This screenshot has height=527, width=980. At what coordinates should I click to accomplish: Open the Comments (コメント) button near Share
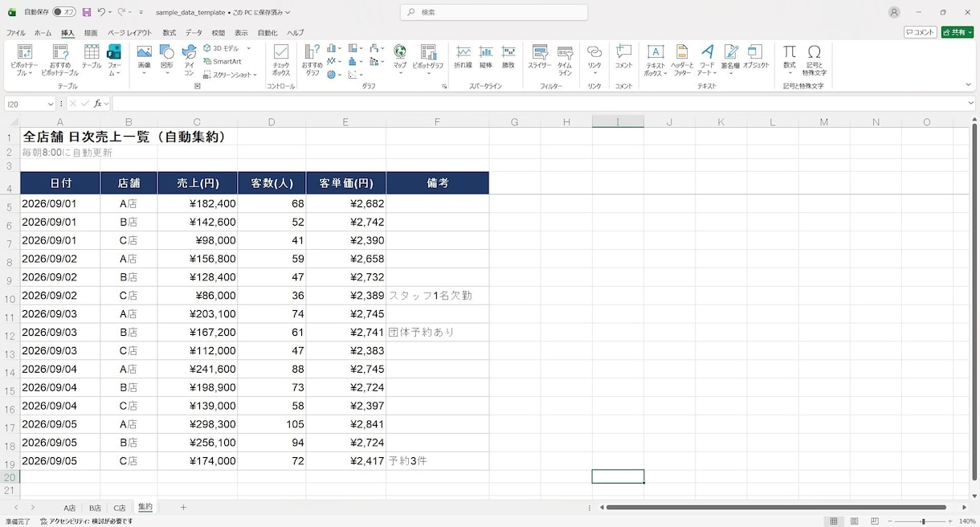(921, 32)
